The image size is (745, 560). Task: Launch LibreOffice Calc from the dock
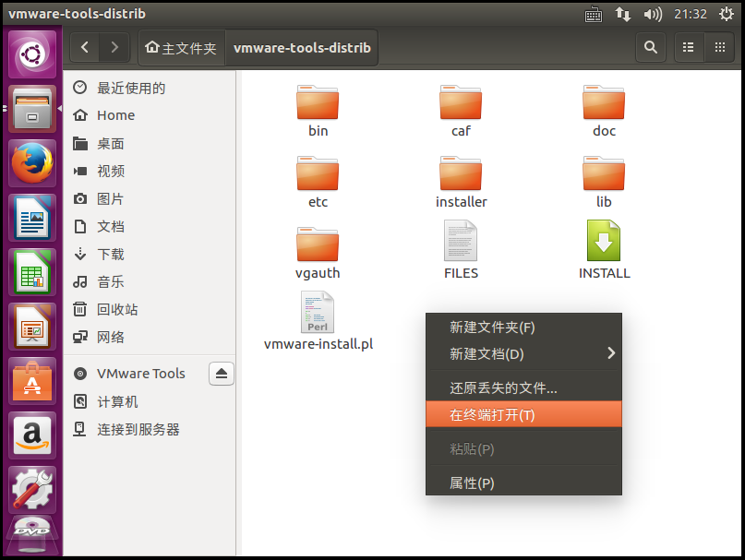click(32, 272)
